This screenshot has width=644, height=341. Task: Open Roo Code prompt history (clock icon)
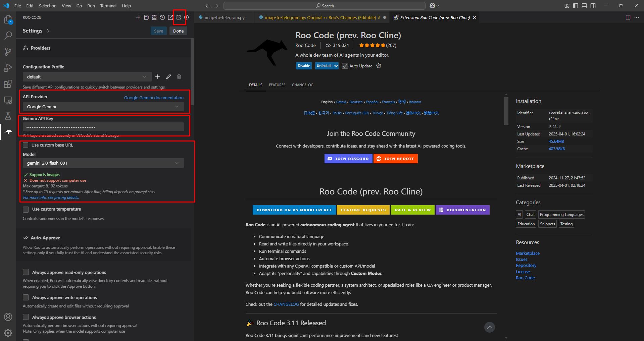[162, 17]
